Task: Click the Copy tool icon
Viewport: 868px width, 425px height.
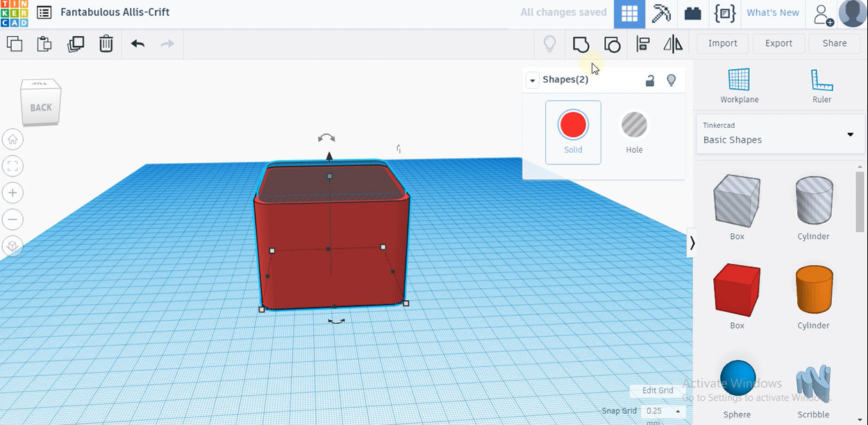Action: 15,44
